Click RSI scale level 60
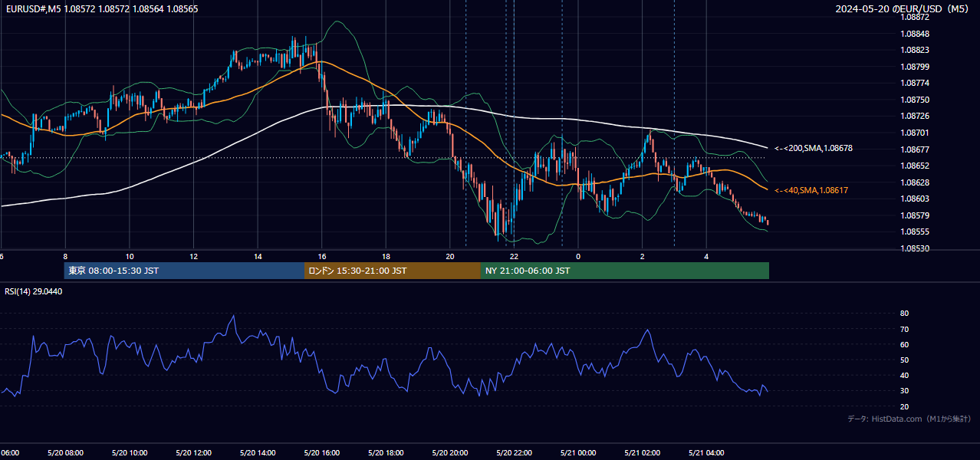980x460 pixels. point(904,344)
